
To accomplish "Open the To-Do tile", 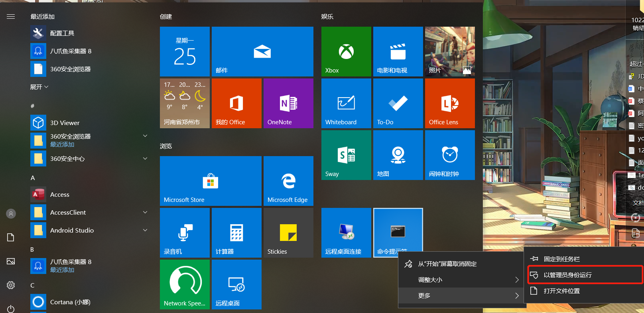I will pyautogui.click(x=398, y=103).
